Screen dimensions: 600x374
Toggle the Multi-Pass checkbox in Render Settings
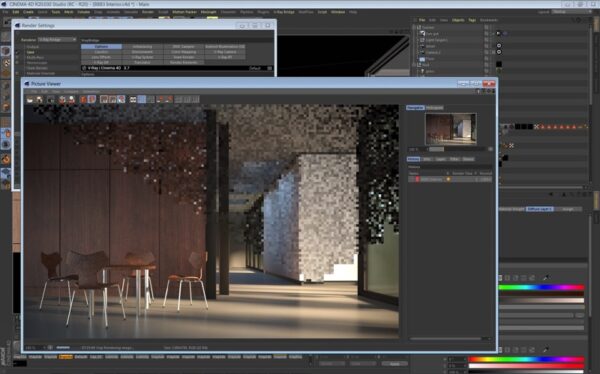[x=18, y=57]
